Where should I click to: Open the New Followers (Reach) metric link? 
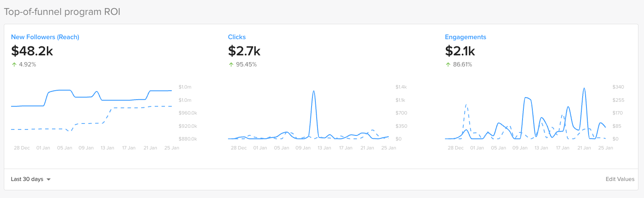click(x=45, y=37)
